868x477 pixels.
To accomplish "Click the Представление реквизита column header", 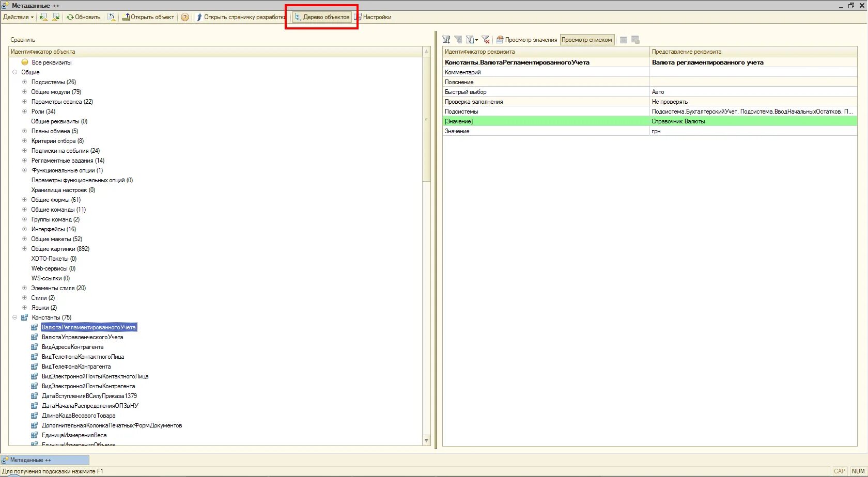I will pos(753,52).
